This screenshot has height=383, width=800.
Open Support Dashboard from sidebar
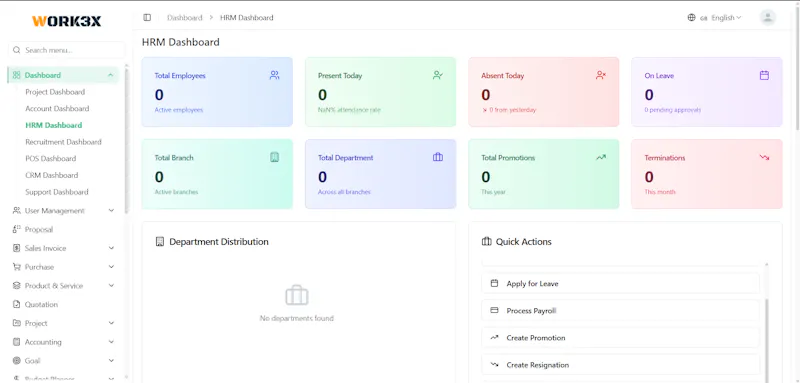coord(57,192)
